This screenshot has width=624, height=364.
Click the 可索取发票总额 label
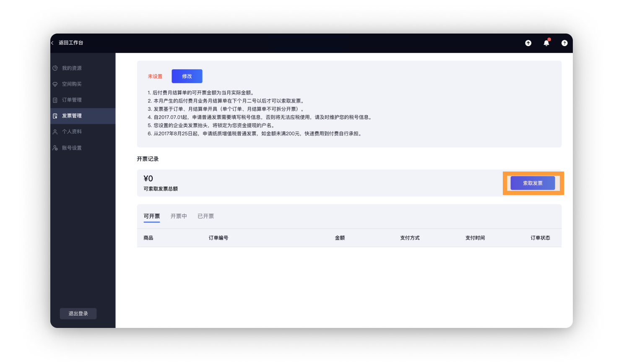(x=161, y=189)
